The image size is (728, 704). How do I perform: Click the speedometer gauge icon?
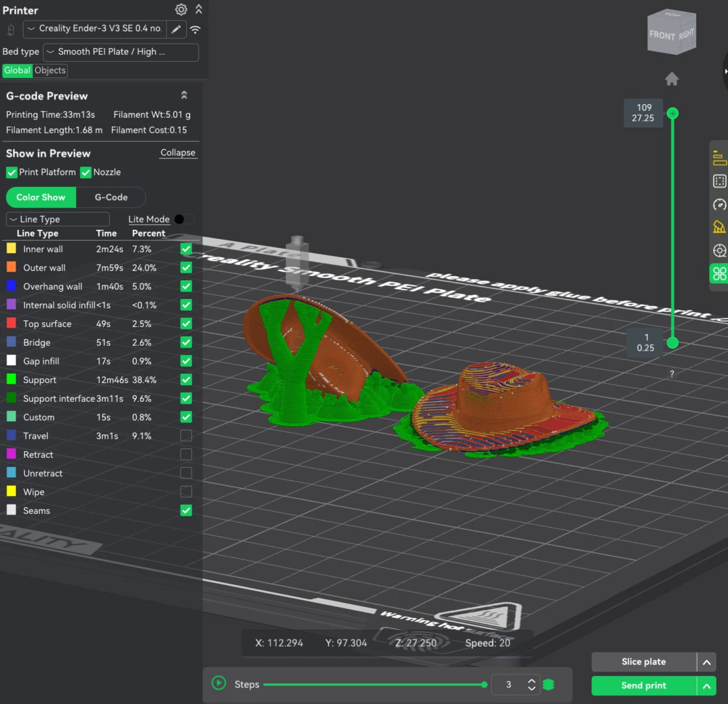[719, 204]
